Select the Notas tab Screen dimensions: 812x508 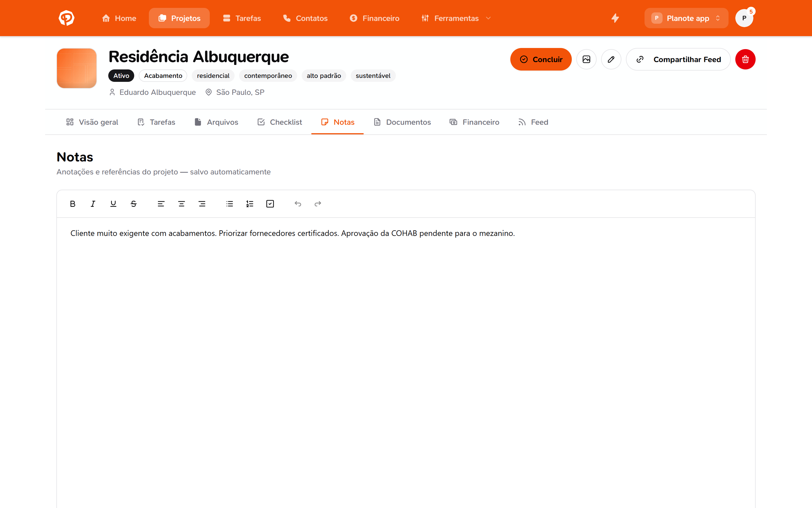(x=337, y=122)
